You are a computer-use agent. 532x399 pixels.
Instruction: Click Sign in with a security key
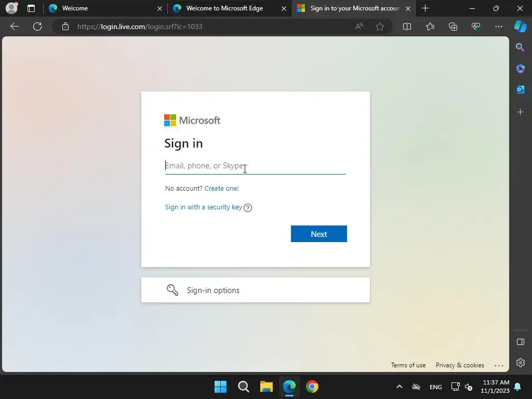(x=203, y=207)
